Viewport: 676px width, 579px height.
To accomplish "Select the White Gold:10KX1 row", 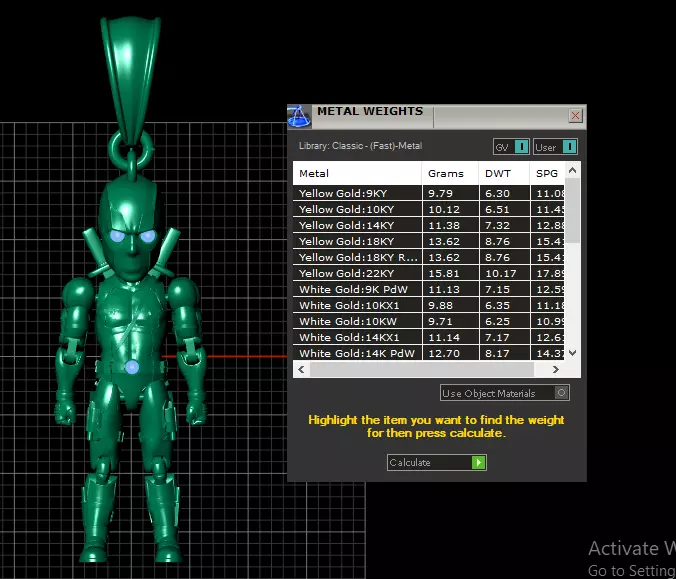I will coord(429,305).
